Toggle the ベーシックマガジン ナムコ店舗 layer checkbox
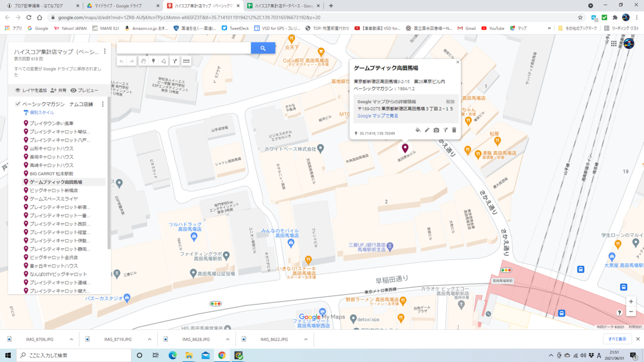This screenshot has width=644, height=362. click(x=18, y=104)
